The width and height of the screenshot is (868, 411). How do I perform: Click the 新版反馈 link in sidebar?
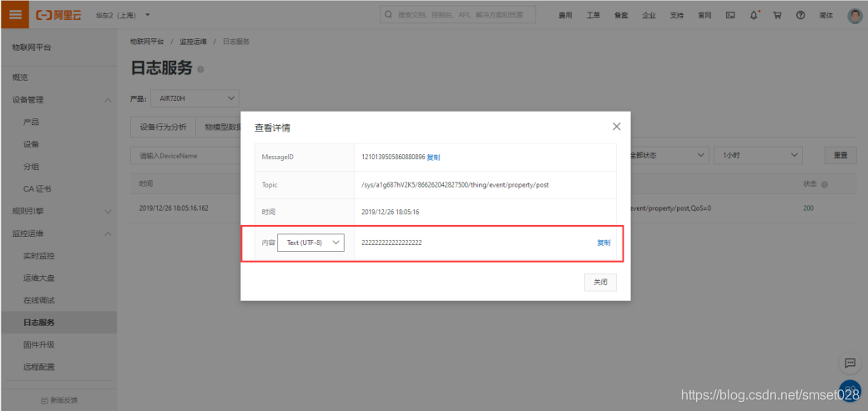pos(58,400)
